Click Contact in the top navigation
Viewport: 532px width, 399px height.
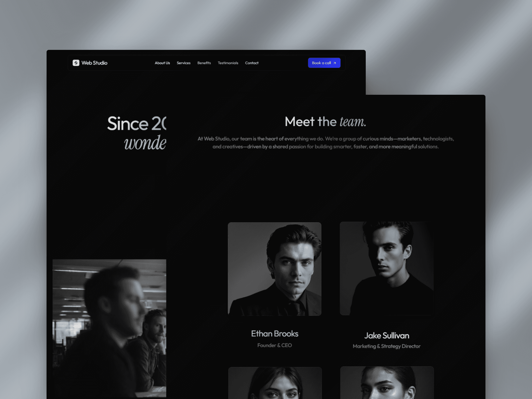(x=252, y=63)
